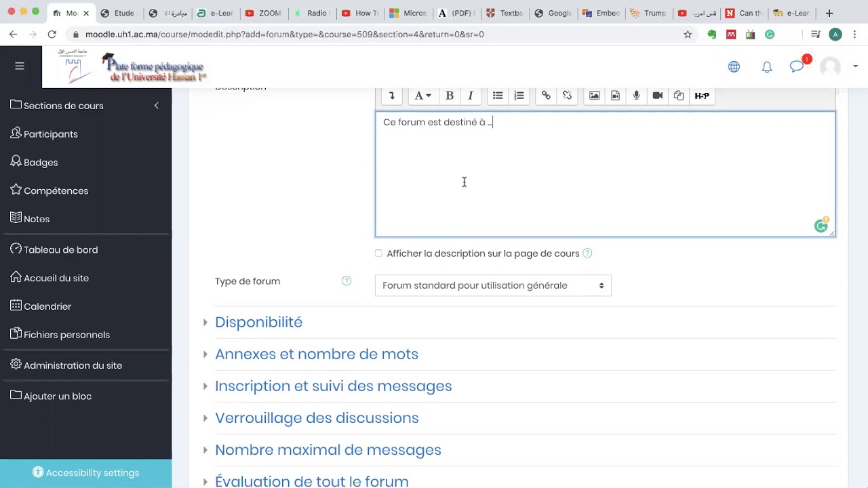The width and height of the screenshot is (868, 488).
Task: Switch to the ZOOM browser tab
Action: [x=263, y=13]
